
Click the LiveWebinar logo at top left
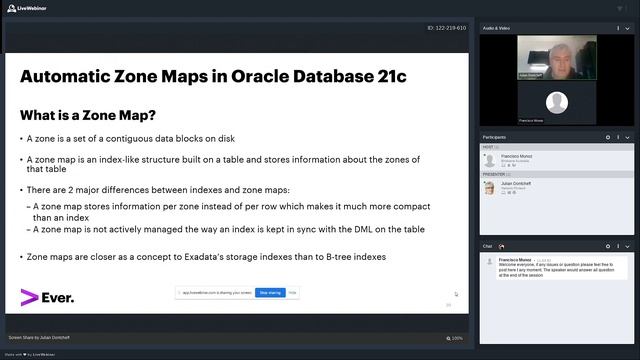27,8
